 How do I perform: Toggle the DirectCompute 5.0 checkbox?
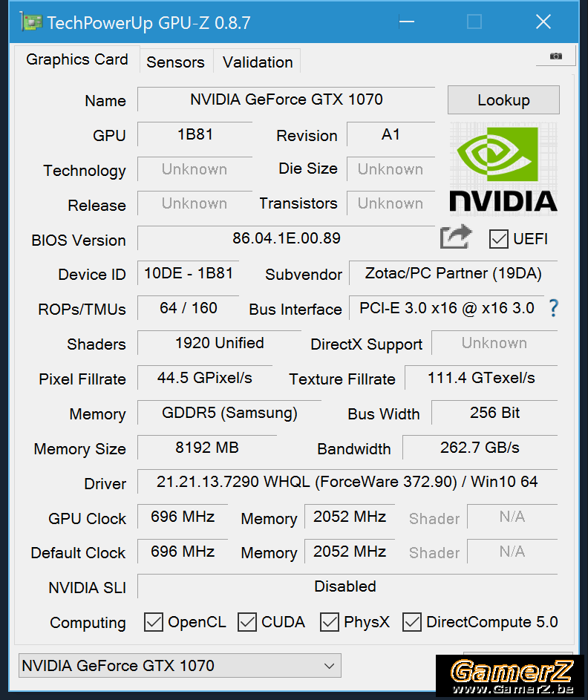tap(412, 621)
